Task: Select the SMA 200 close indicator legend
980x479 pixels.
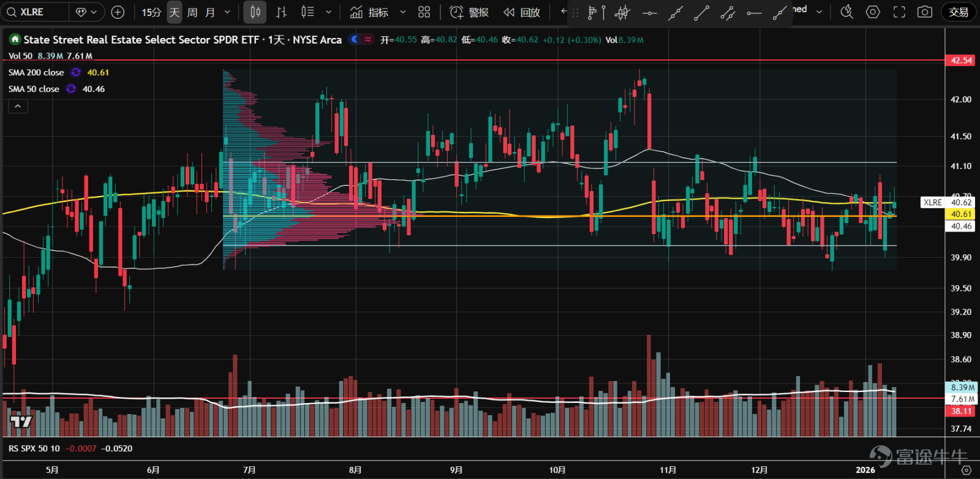Action: pyautogui.click(x=36, y=72)
